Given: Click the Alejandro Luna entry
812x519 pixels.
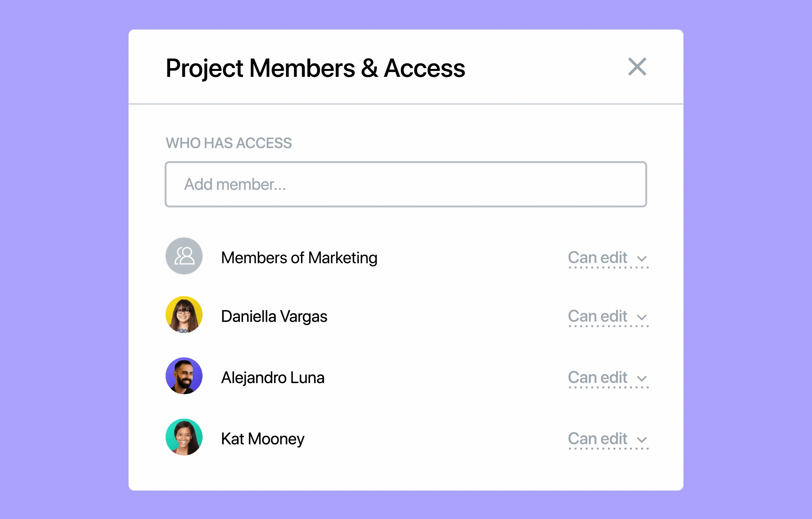Looking at the screenshot, I should [x=273, y=377].
